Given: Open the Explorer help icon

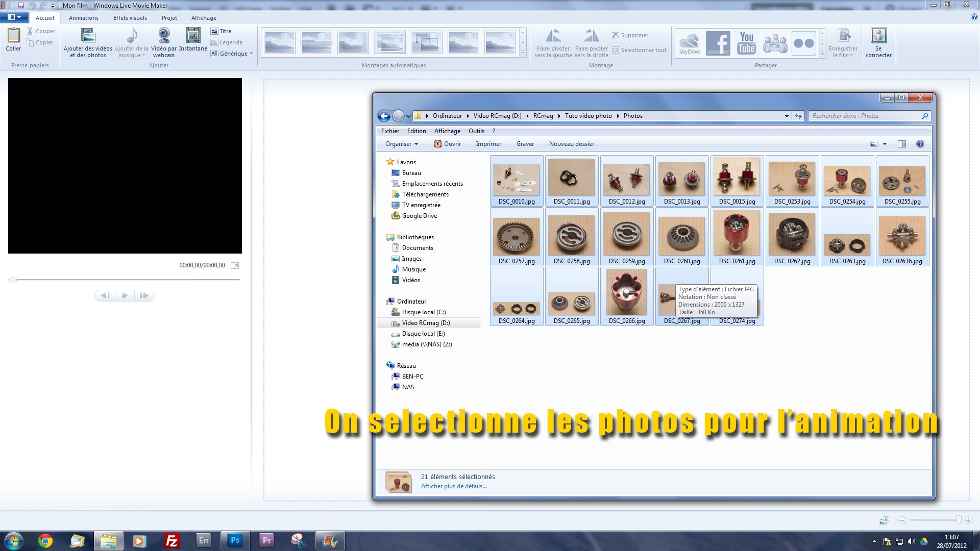Looking at the screenshot, I should coord(920,144).
